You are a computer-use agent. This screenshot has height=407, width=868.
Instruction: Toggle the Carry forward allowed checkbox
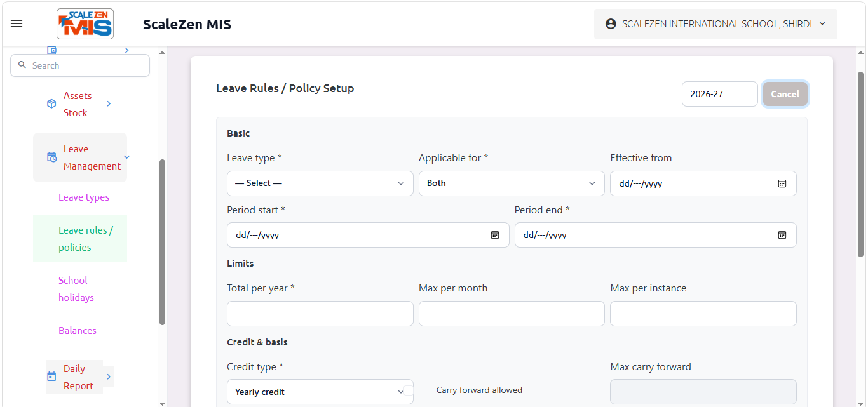409,390
